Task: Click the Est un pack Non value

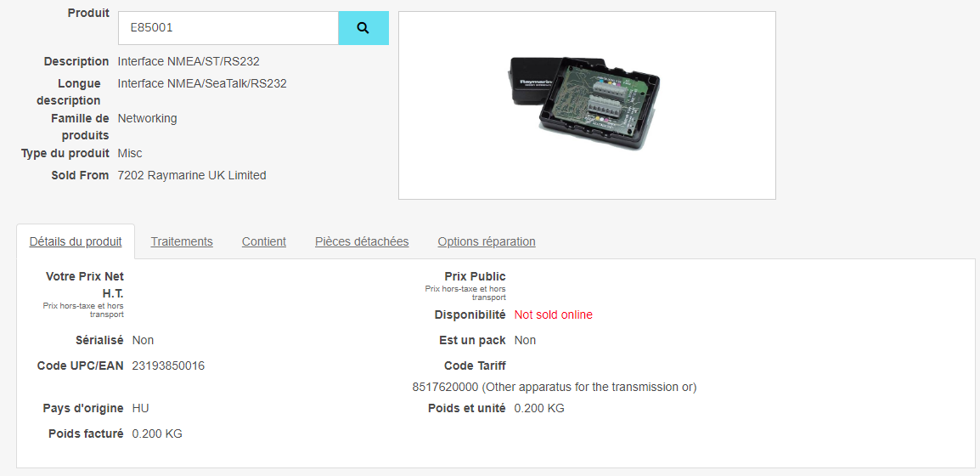Action: pyautogui.click(x=525, y=340)
